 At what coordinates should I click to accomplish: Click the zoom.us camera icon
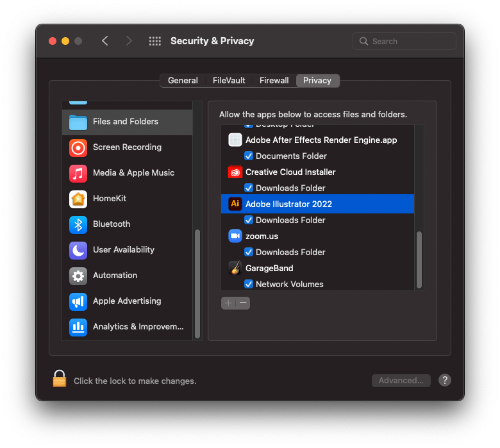tap(235, 236)
